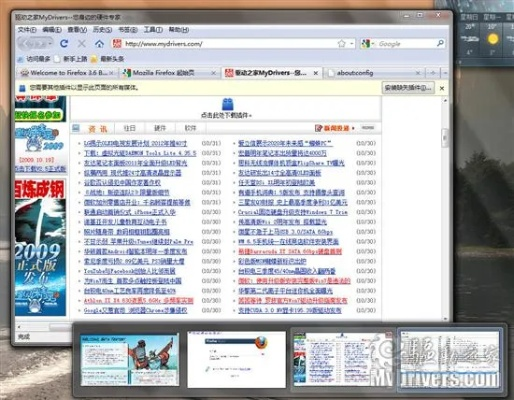The width and height of the screenshot is (514, 400).
Task: Close the 驱动之家MyDrivers tab
Action: point(316,73)
